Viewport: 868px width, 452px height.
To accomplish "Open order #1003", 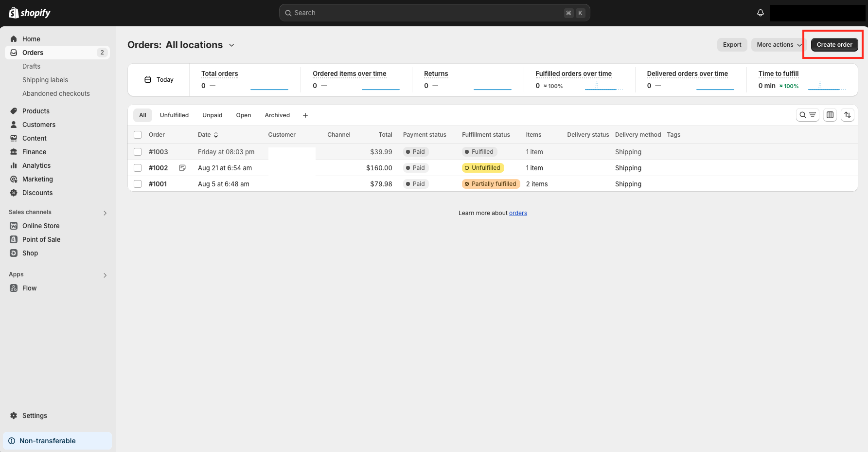I will pyautogui.click(x=158, y=152).
